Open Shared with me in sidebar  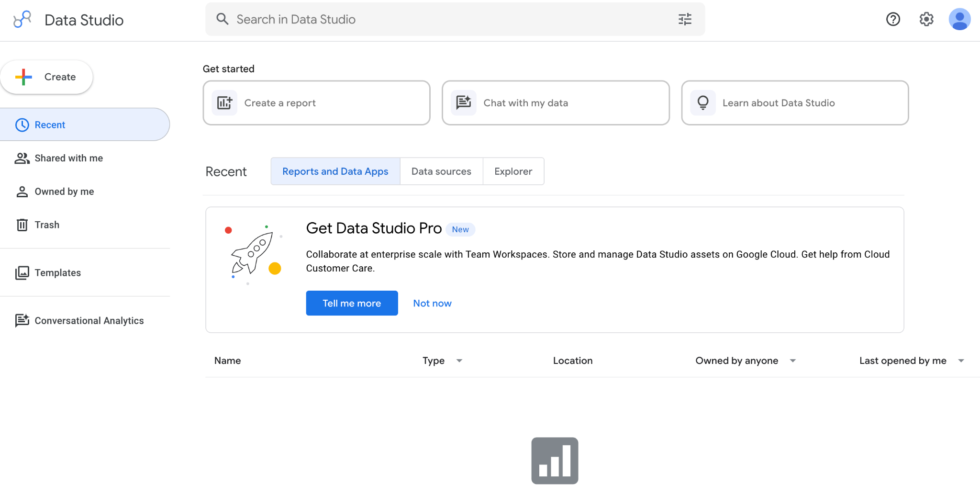[85, 158]
